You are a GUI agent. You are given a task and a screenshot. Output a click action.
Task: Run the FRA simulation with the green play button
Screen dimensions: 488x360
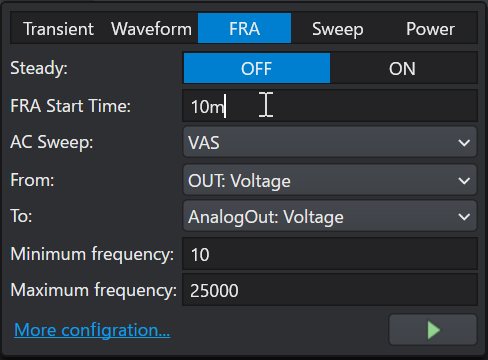[x=433, y=330]
